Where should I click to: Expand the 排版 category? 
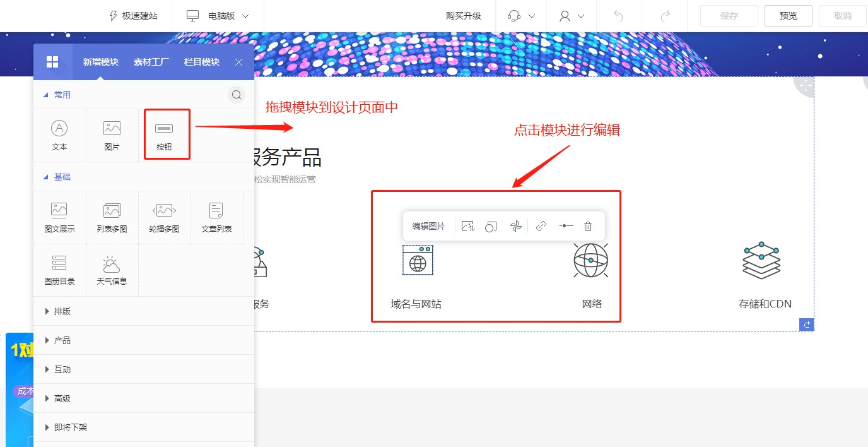pyautogui.click(x=62, y=311)
